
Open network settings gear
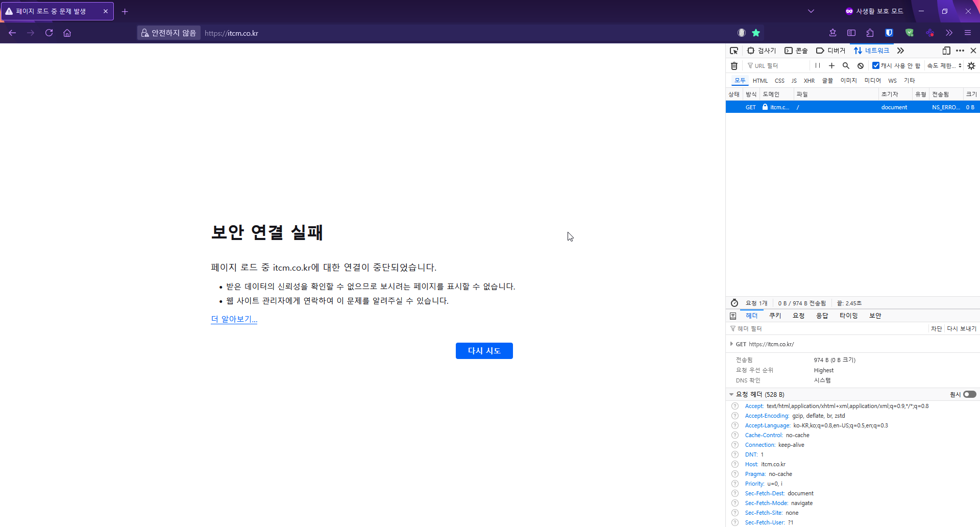point(971,66)
